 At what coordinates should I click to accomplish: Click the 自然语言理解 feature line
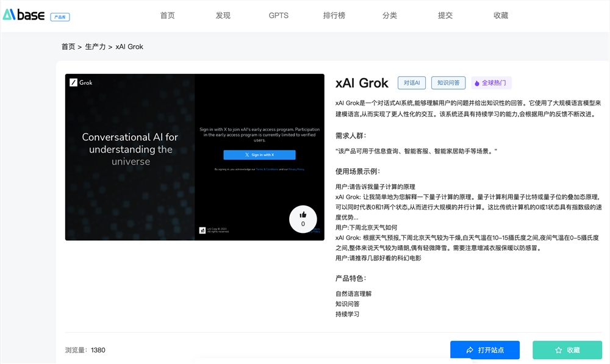pyautogui.click(x=353, y=294)
